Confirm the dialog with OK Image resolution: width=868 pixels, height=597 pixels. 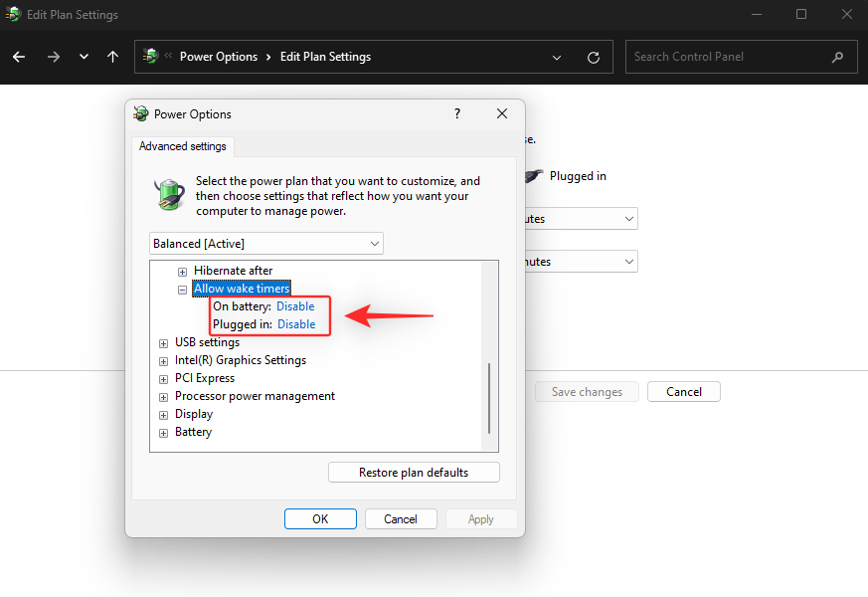coord(320,519)
